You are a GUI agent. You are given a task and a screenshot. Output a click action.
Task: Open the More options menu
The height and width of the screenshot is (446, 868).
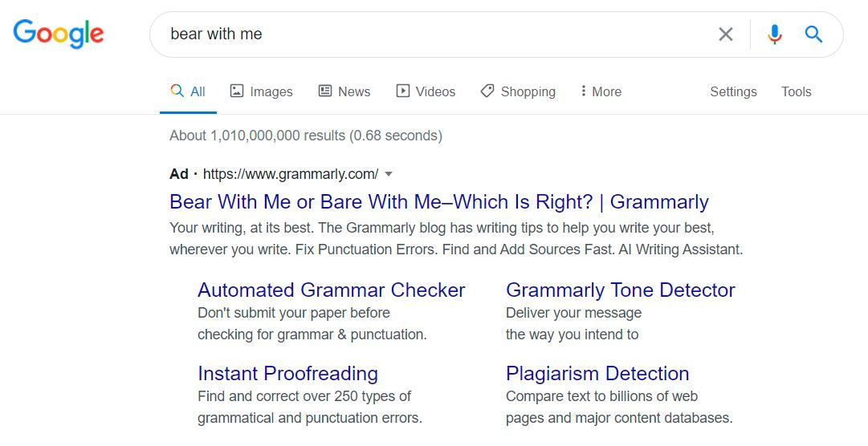point(601,91)
